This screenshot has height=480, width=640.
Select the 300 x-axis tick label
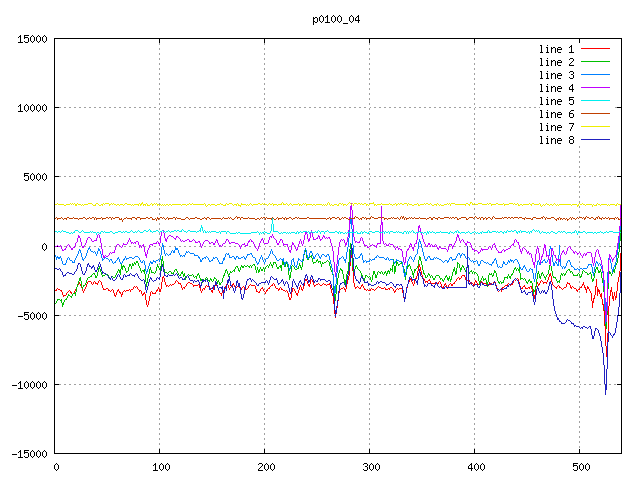(x=370, y=467)
